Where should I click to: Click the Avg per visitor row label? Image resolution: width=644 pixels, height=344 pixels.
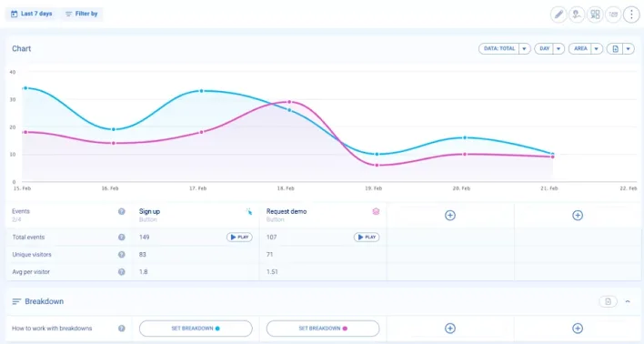[x=31, y=272]
